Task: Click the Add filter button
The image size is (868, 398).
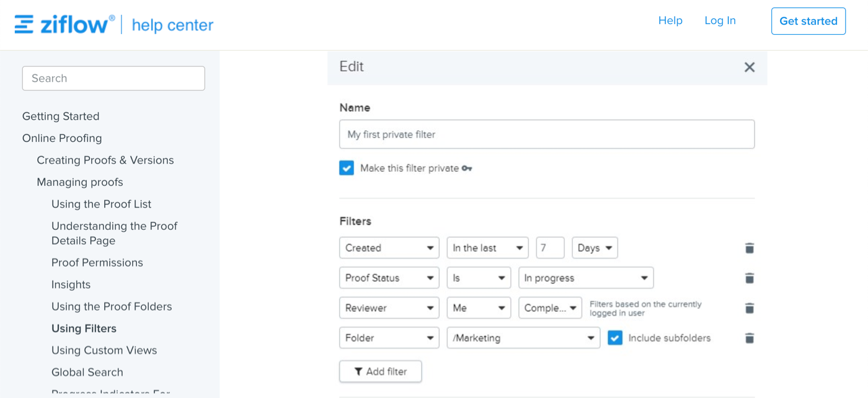Action: pos(380,371)
